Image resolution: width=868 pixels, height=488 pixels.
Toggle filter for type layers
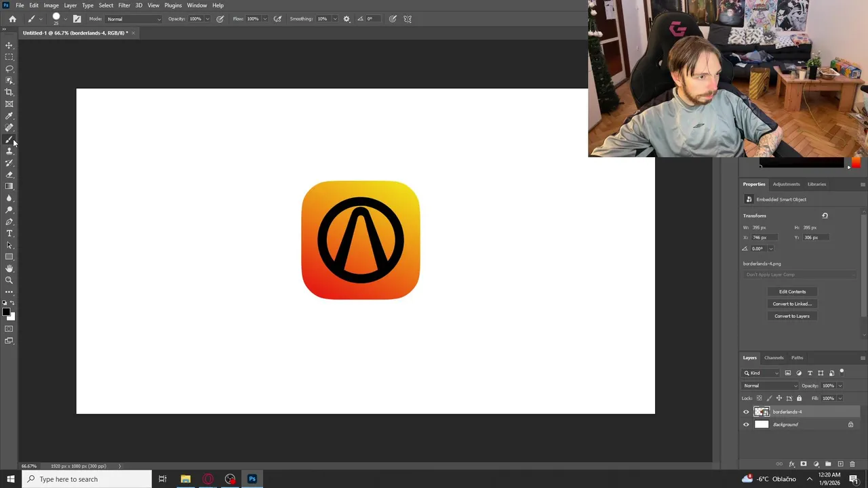point(810,373)
